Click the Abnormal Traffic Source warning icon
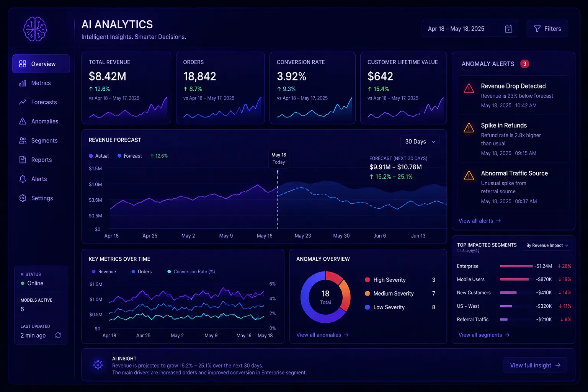Image resolution: width=588 pixels, height=392 pixels. coord(469,175)
